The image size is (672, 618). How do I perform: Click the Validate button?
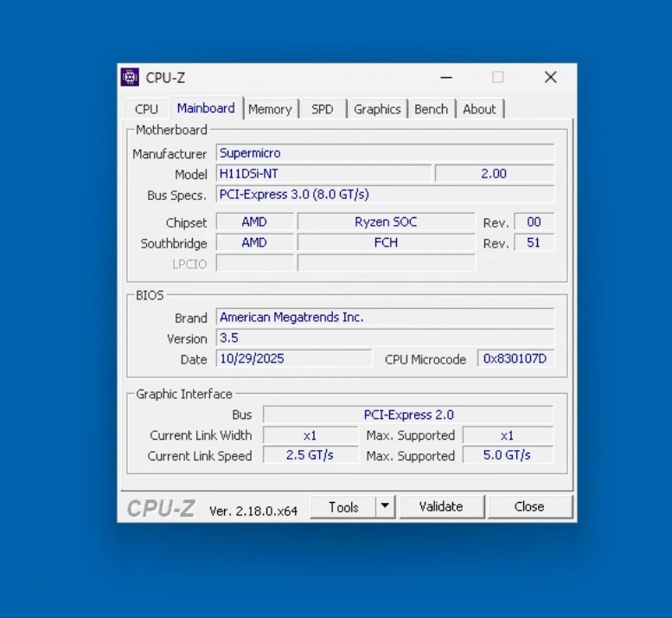pyautogui.click(x=441, y=507)
